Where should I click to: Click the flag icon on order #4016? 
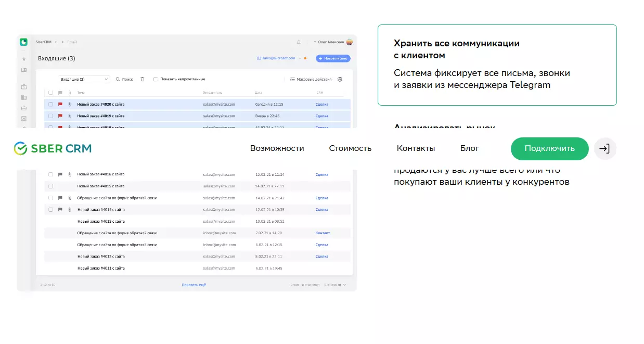pyautogui.click(x=60, y=174)
